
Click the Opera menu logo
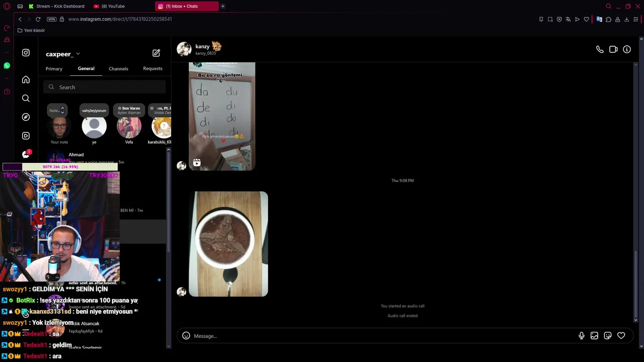click(x=7, y=6)
